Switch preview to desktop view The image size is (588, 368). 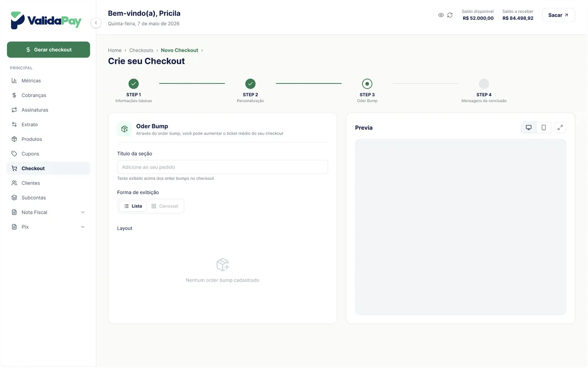529,128
